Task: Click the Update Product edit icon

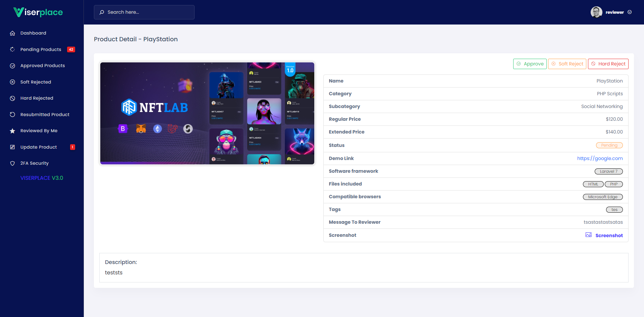Action: tap(12, 147)
